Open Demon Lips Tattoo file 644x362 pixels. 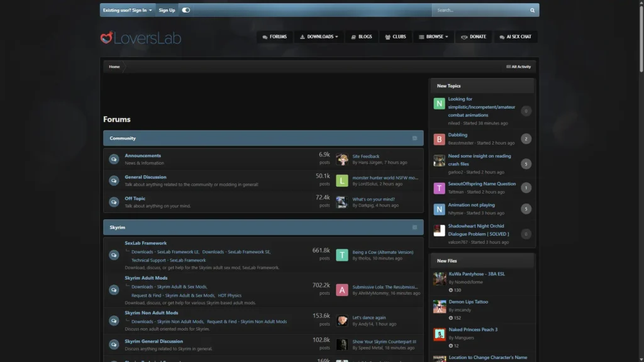pyautogui.click(x=468, y=302)
